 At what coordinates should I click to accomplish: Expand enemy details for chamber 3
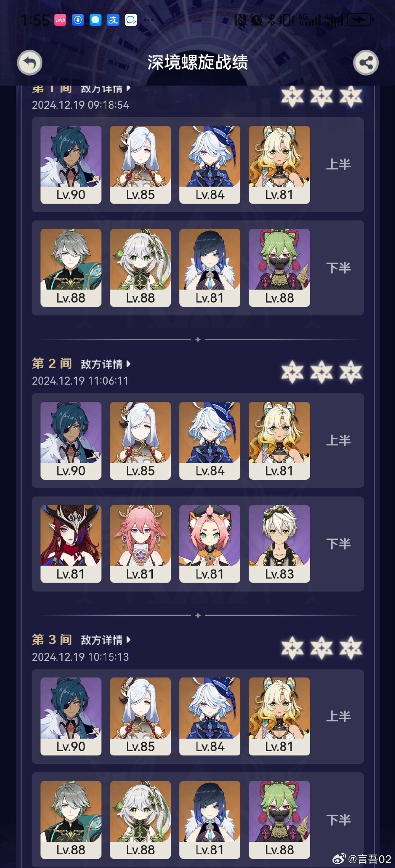106,640
